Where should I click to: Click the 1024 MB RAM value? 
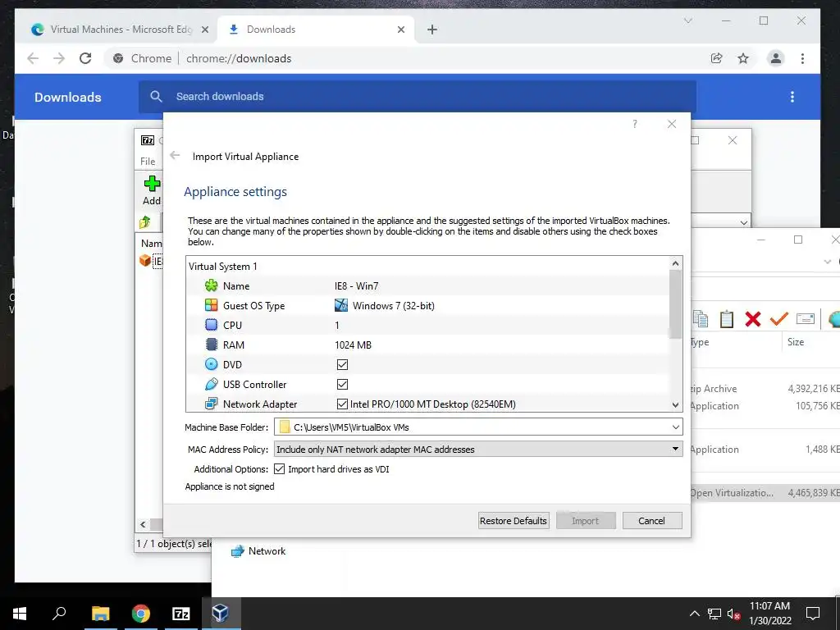click(353, 345)
